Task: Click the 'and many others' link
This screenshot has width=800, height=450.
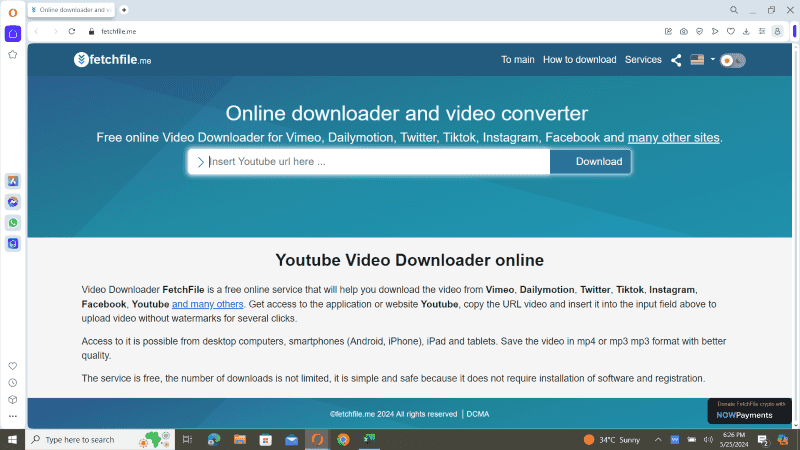Action: (x=208, y=304)
